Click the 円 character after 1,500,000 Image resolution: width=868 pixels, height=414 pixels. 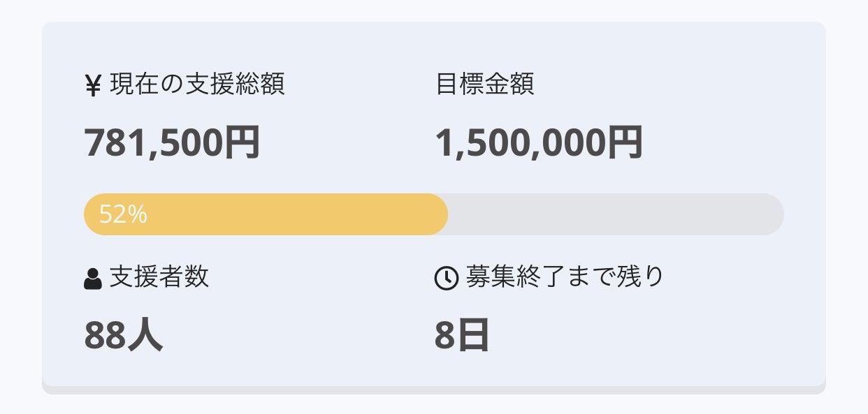coord(625,143)
